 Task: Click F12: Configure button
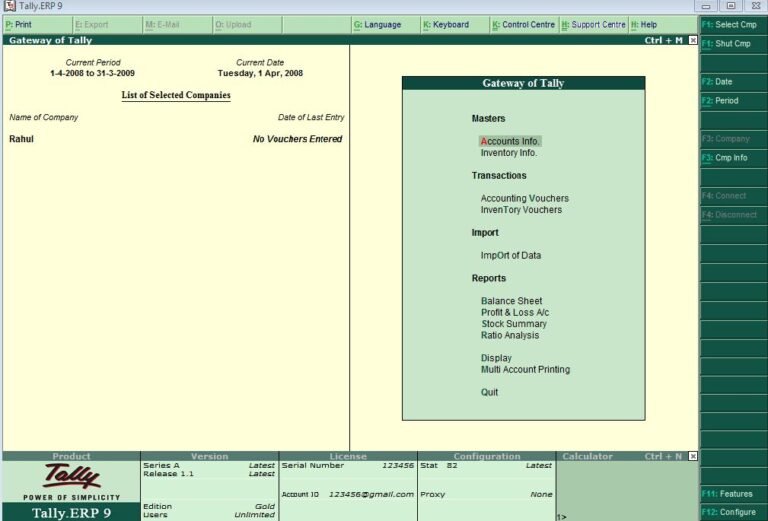point(733,512)
